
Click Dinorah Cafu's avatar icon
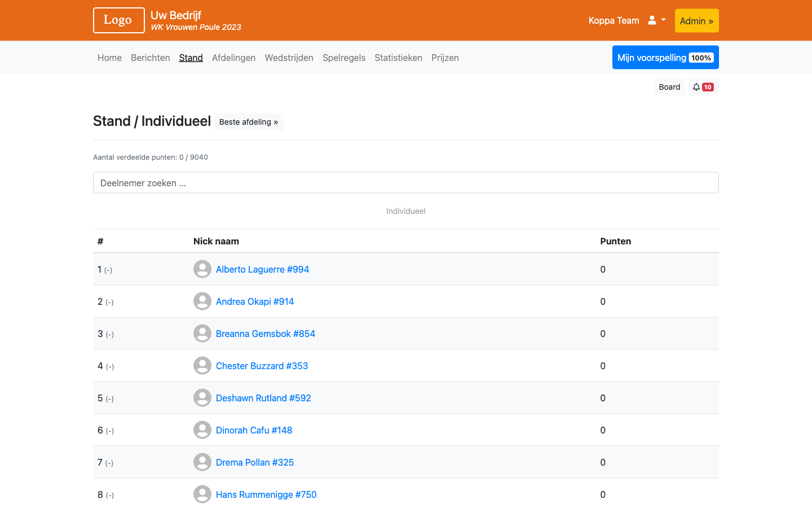click(x=202, y=430)
